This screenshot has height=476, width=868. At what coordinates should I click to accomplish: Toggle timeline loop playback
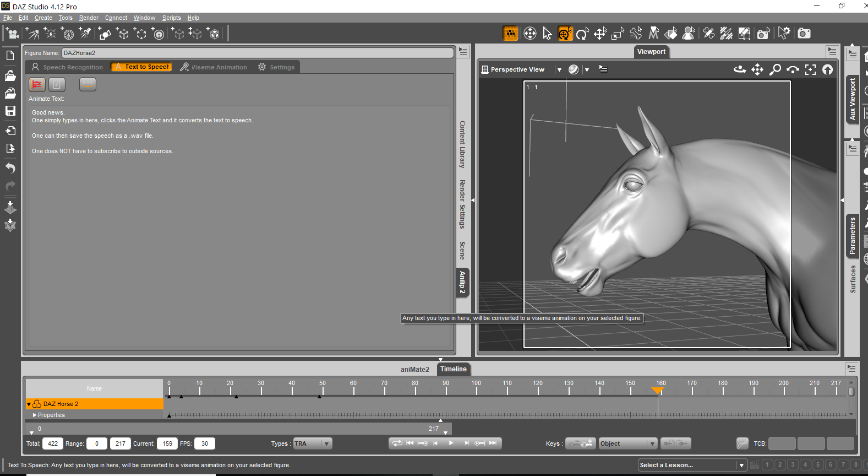(x=397, y=443)
